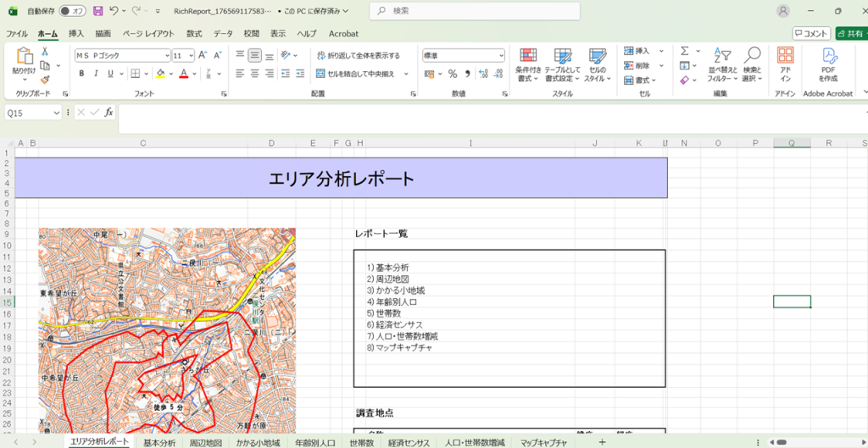The width and height of the screenshot is (868, 448).
Task: Switch to the Acrobat ribbon tab
Action: tap(344, 34)
